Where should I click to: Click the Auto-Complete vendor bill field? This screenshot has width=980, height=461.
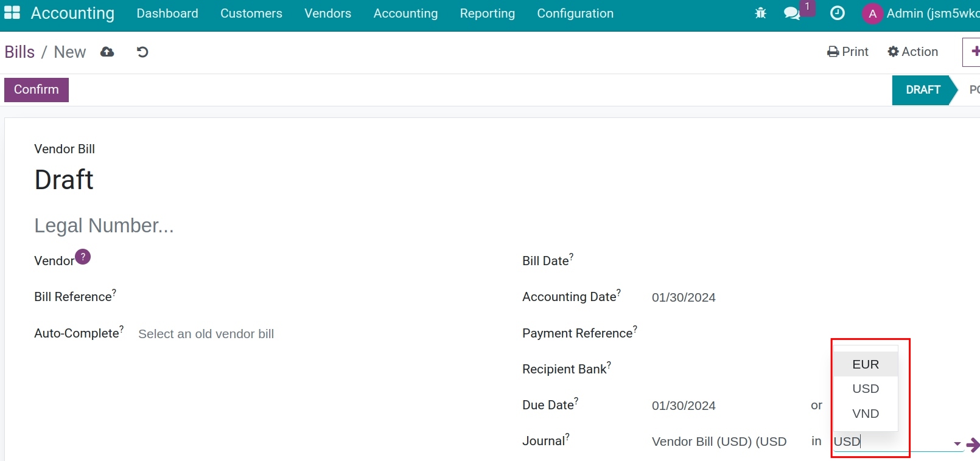[x=206, y=334]
